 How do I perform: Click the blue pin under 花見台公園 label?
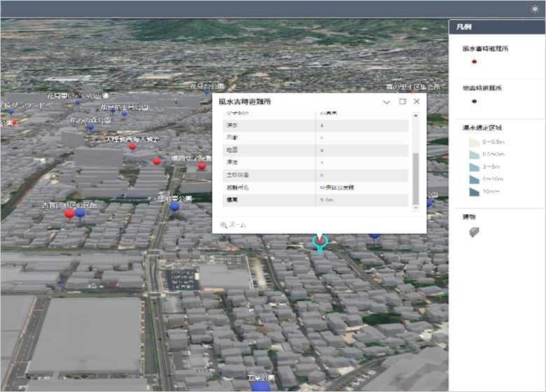point(206,92)
